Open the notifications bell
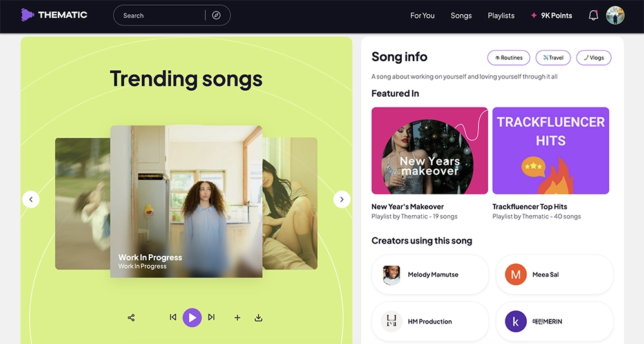644x344 pixels. coord(593,15)
